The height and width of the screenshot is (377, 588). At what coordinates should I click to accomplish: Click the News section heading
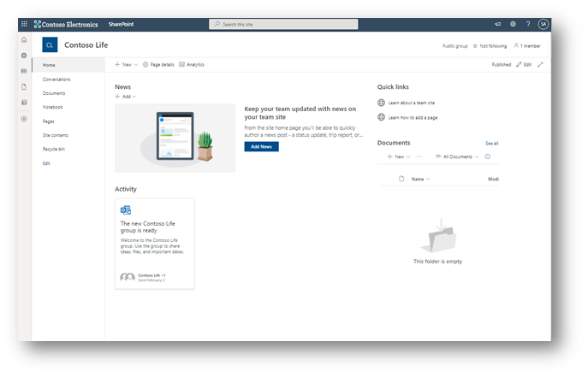click(123, 87)
